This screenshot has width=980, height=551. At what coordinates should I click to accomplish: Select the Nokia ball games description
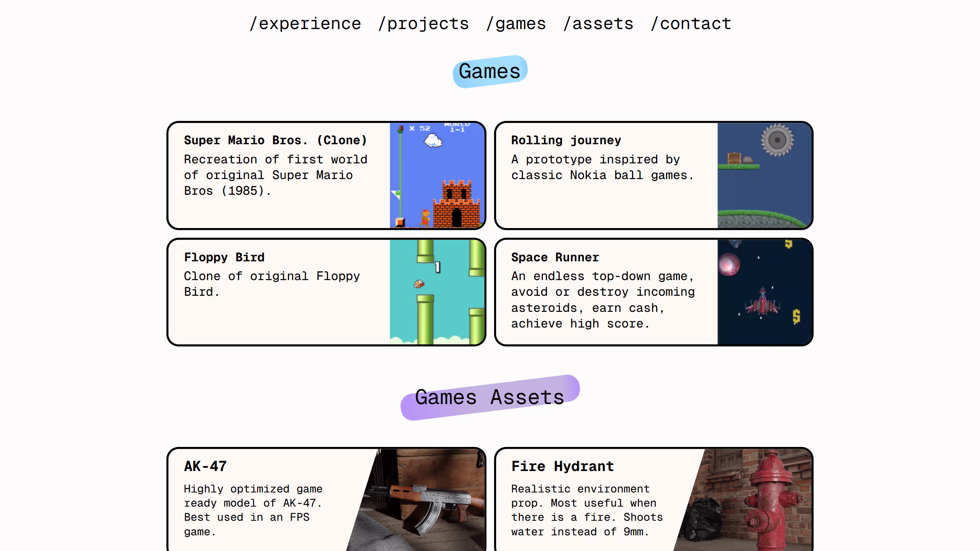[603, 167]
